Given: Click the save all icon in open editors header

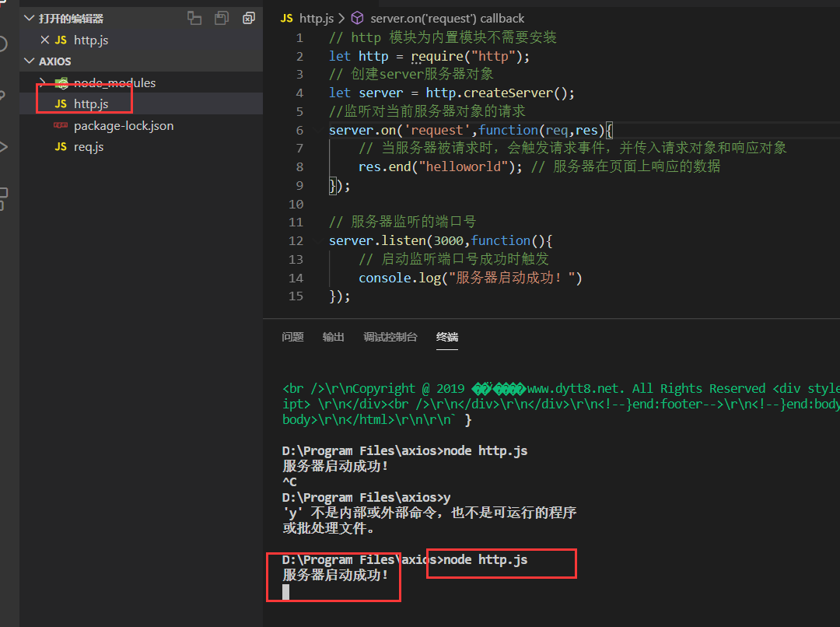Looking at the screenshot, I should point(221,18).
